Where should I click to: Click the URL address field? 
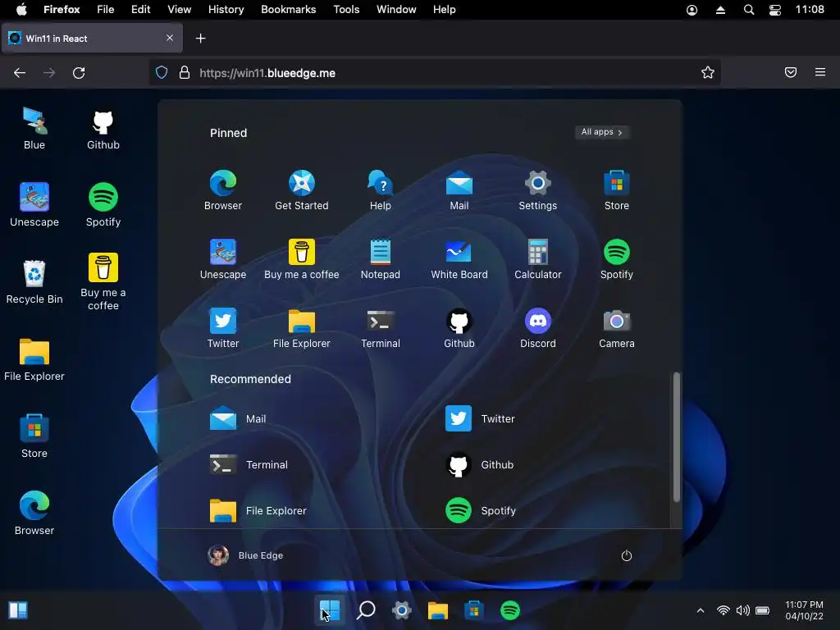pos(435,73)
